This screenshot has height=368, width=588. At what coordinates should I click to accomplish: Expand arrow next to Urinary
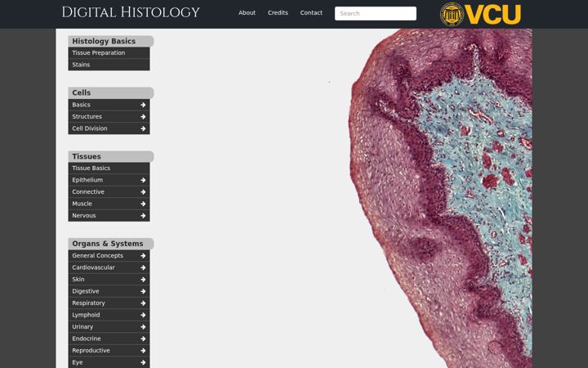point(143,326)
